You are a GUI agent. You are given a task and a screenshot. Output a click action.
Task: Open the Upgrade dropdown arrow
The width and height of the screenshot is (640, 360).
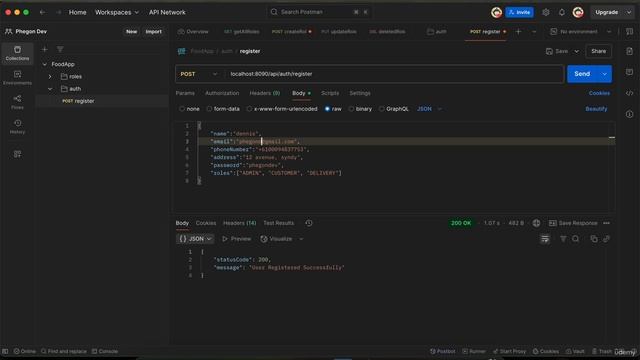[x=629, y=12]
